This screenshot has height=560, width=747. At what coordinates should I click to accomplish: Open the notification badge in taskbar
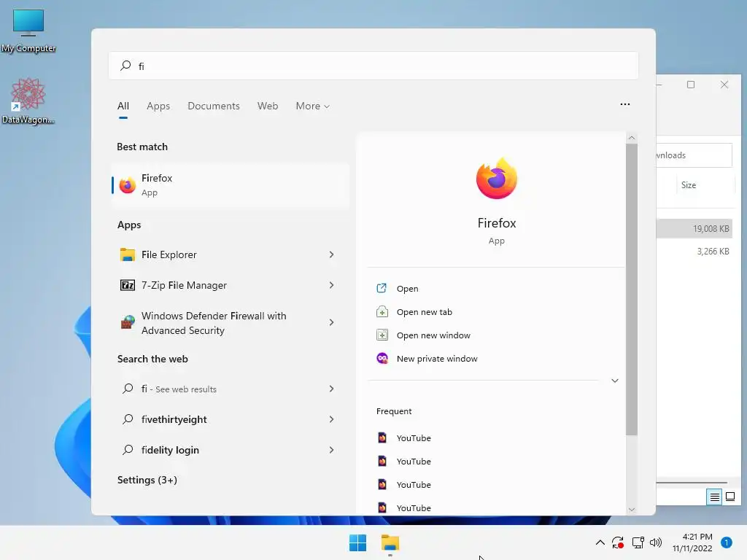click(726, 542)
